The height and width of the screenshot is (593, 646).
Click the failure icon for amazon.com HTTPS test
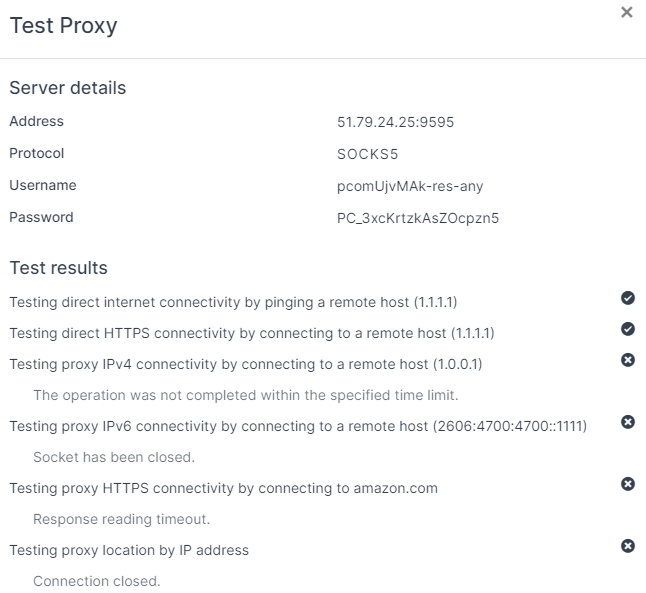pos(628,484)
